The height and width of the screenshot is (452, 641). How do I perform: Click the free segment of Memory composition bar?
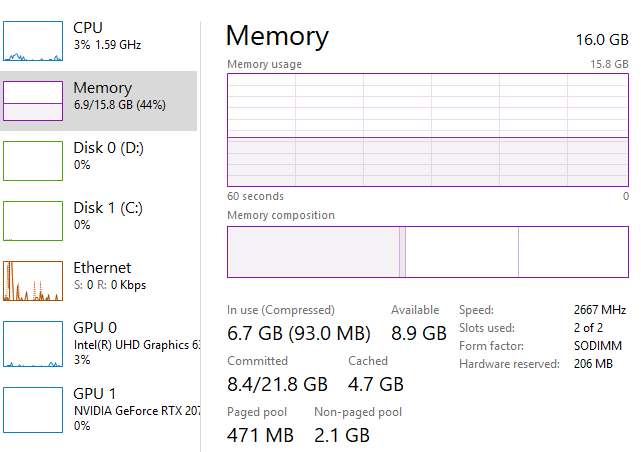click(x=573, y=252)
